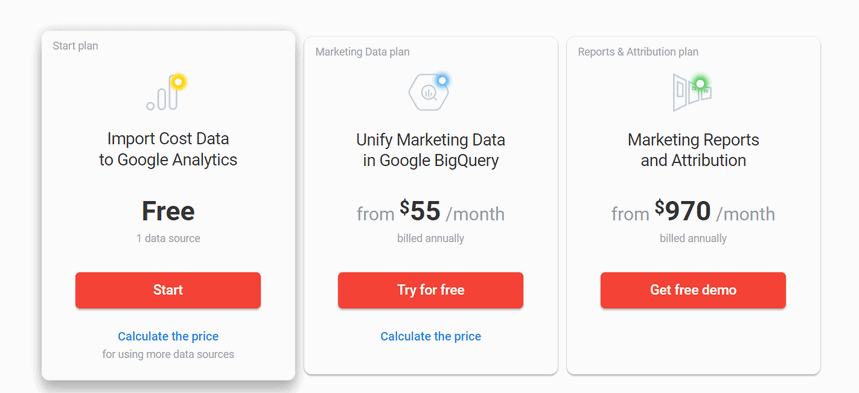This screenshot has height=393, width=859.
Task: Click the Import Cost Data to Google Analytics heading
Action: pos(168,149)
